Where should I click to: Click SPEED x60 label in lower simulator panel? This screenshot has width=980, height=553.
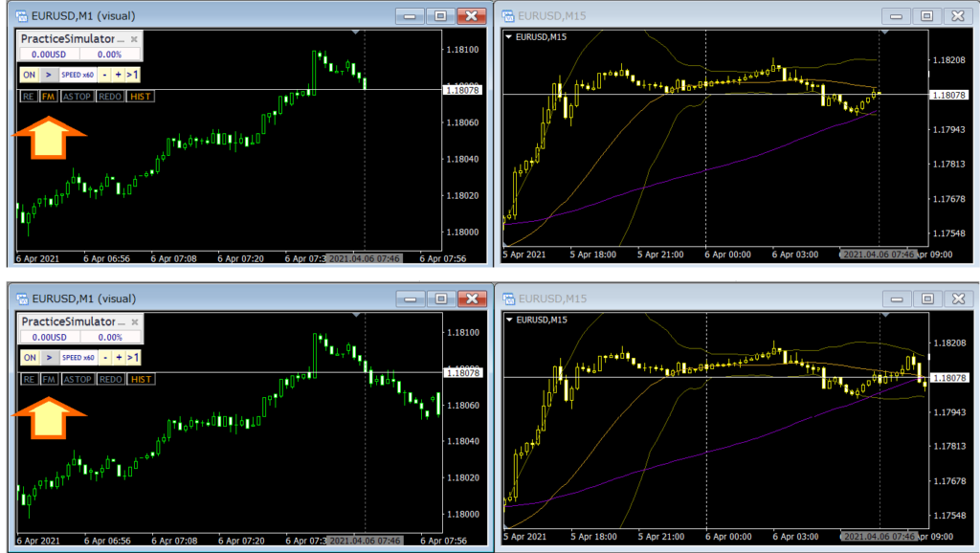click(78, 358)
